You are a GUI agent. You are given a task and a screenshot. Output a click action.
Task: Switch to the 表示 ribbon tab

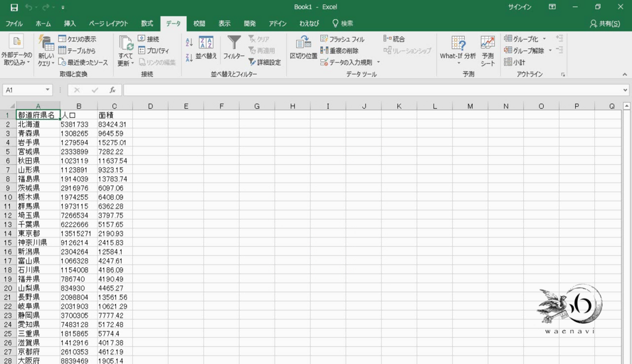(x=224, y=23)
